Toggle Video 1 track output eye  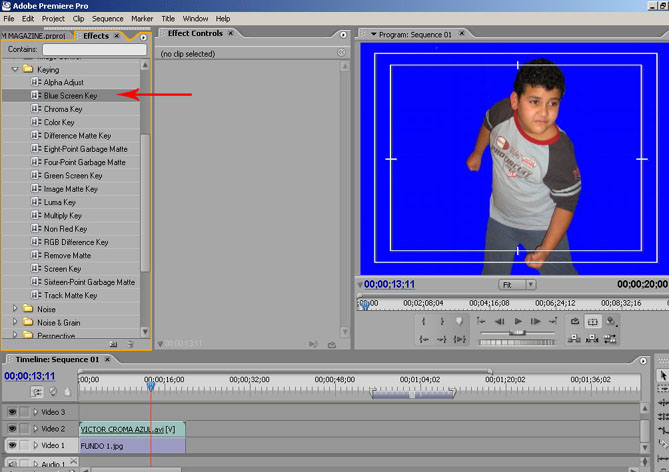13,445
